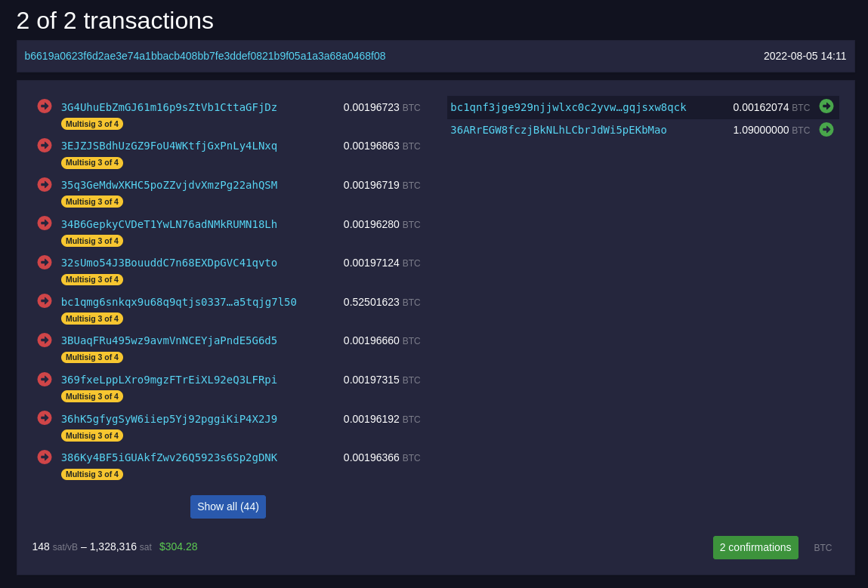The height and width of the screenshot is (588, 868).
Task: Click red arrow beside 3BUaqFRu495wz9avmVnNCEYjaPndE5G6d5
Action: point(45,340)
